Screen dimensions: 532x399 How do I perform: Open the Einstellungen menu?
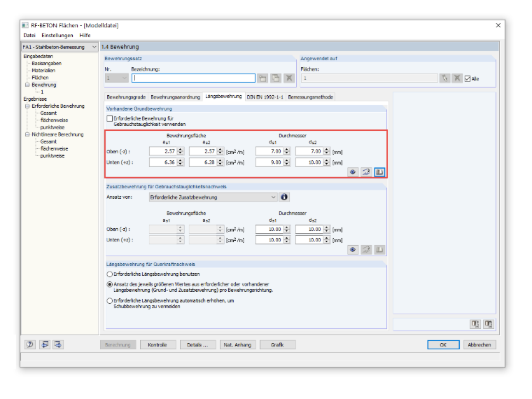pyautogui.click(x=57, y=35)
